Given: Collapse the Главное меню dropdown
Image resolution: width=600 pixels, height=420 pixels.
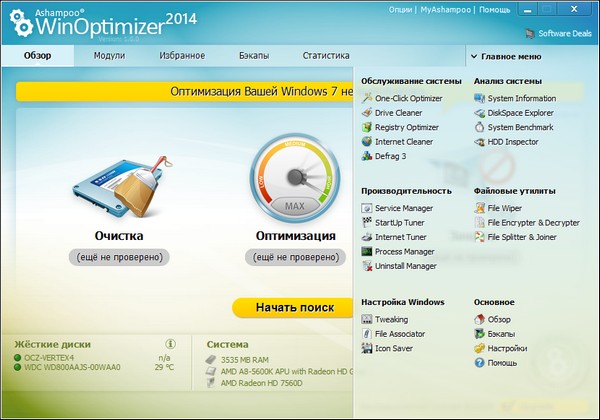Looking at the screenshot, I should coord(511,57).
